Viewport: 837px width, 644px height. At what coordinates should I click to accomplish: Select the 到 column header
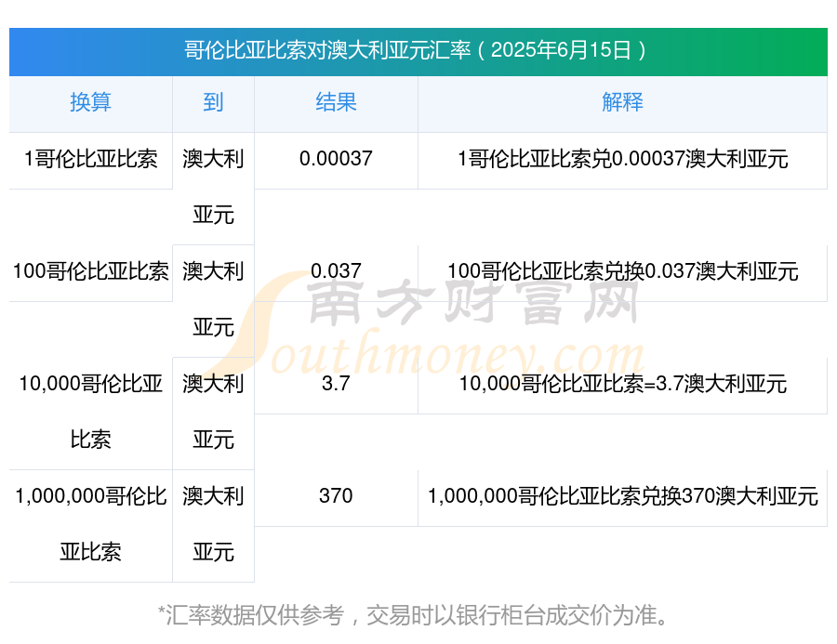pyautogui.click(x=213, y=102)
